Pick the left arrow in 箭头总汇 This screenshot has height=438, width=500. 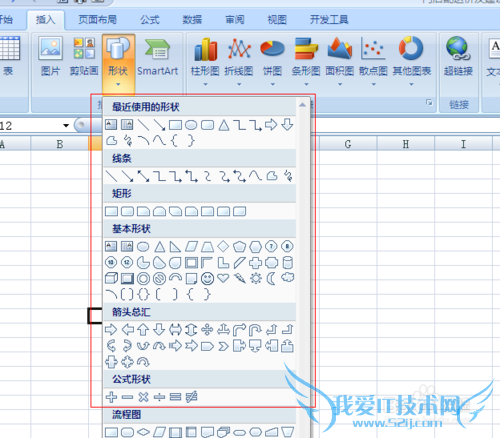coord(127,330)
